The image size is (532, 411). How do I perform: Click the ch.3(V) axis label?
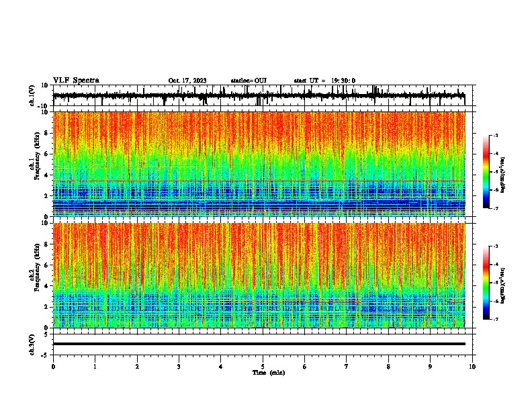[32, 345]
